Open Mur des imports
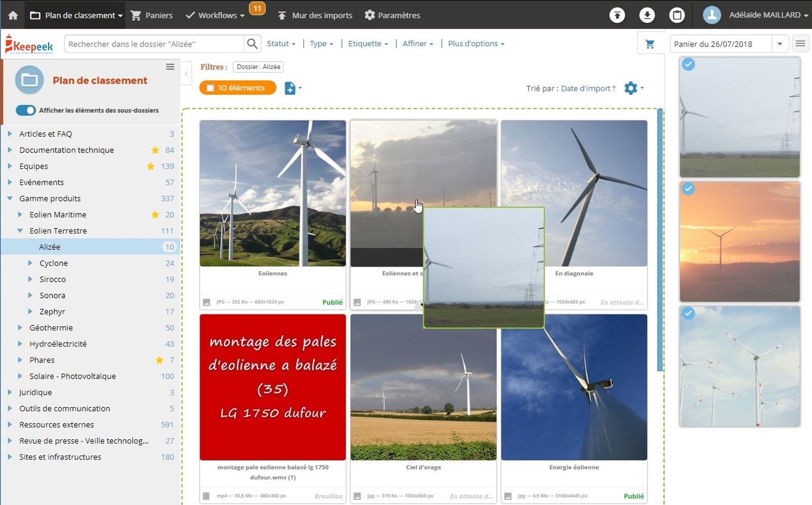This screenshot has width=812, height=505. click(315, 15)
